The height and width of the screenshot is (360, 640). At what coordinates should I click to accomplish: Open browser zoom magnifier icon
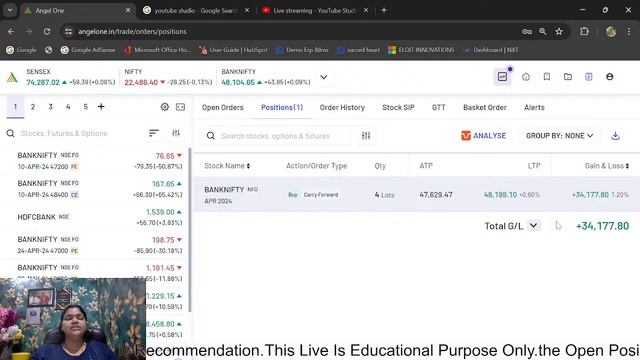click(542, 31)
